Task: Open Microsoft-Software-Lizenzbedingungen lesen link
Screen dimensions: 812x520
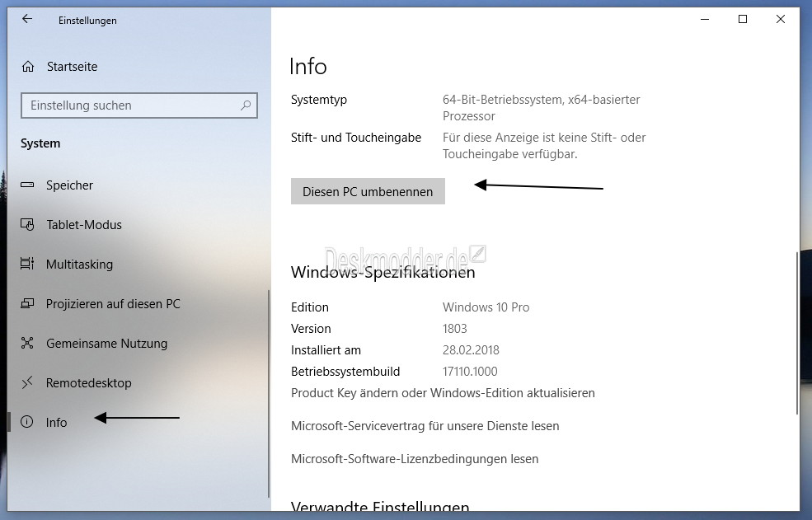Action: pyautogui.click(x=415, y=459)
